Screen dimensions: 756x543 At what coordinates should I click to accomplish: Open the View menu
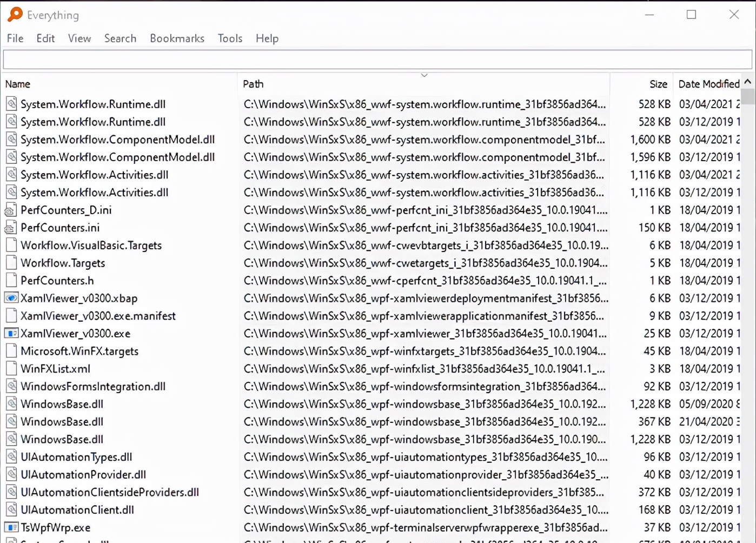(79, 38)
